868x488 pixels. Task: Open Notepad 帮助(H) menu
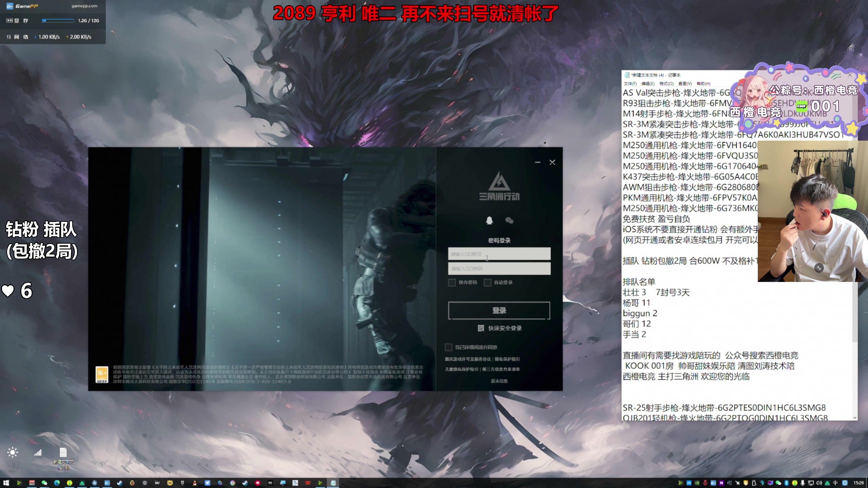pos(704,84)
